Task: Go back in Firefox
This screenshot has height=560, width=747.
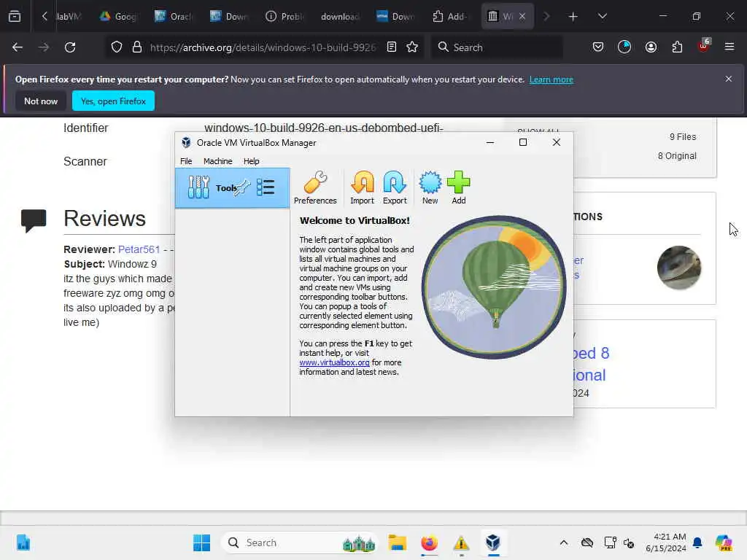Action: click(18, 47)
